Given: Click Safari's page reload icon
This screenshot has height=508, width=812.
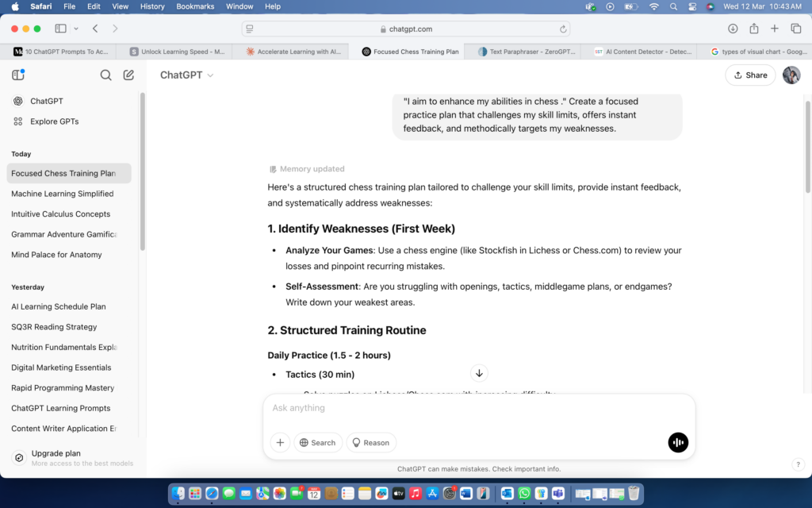Looking at the screenshot, I should click(563, 29).
